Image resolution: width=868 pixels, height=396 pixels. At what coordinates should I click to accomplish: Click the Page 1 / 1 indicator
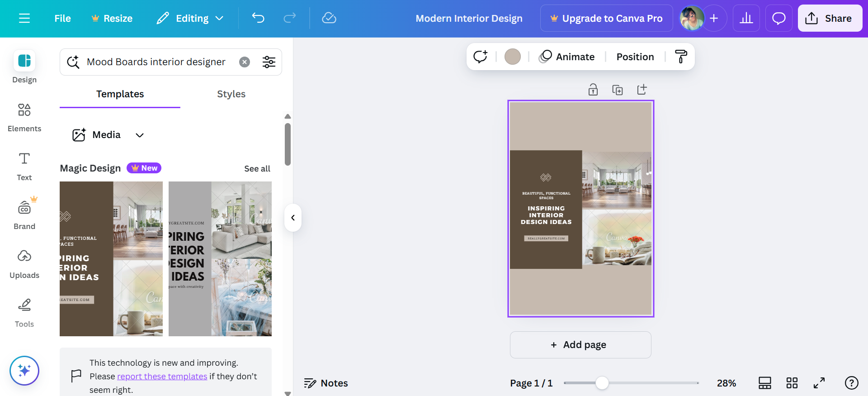coord(531,383)
